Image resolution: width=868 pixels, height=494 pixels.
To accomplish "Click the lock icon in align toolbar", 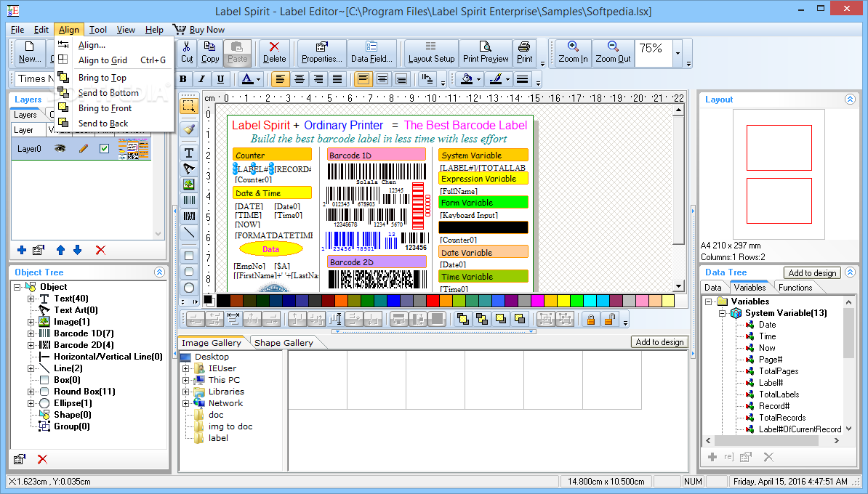I will point(590,319).
